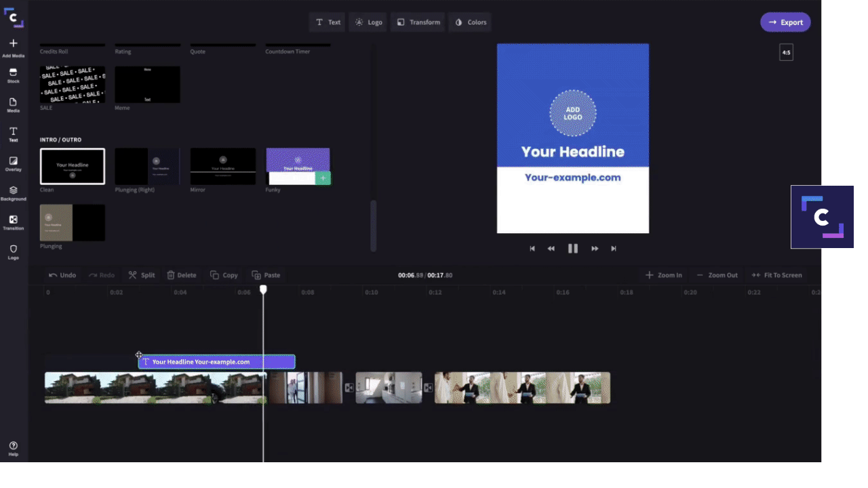Click the ADD LOGO placeholder in the preview
The height and width of the screenshot is (488, 868).
tap(573, 113)
